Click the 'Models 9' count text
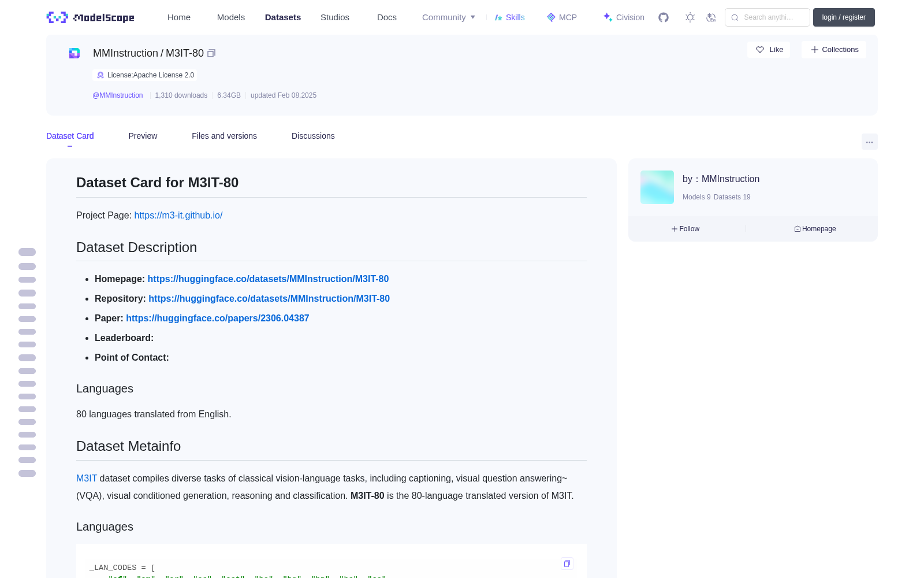The image size is (924, 578). tap(696, 197)
